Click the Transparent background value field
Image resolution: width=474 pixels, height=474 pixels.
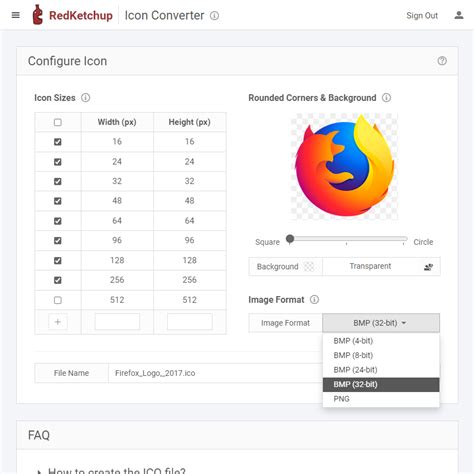[370, 266]
